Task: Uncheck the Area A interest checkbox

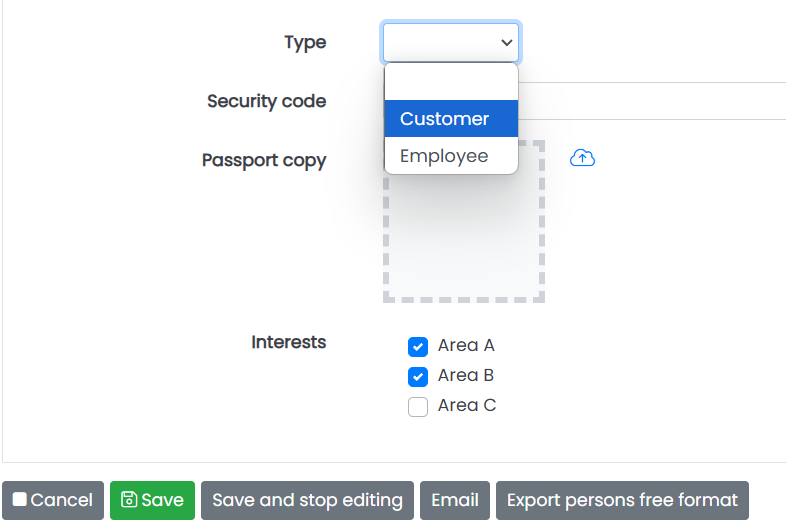Action: 418,346
